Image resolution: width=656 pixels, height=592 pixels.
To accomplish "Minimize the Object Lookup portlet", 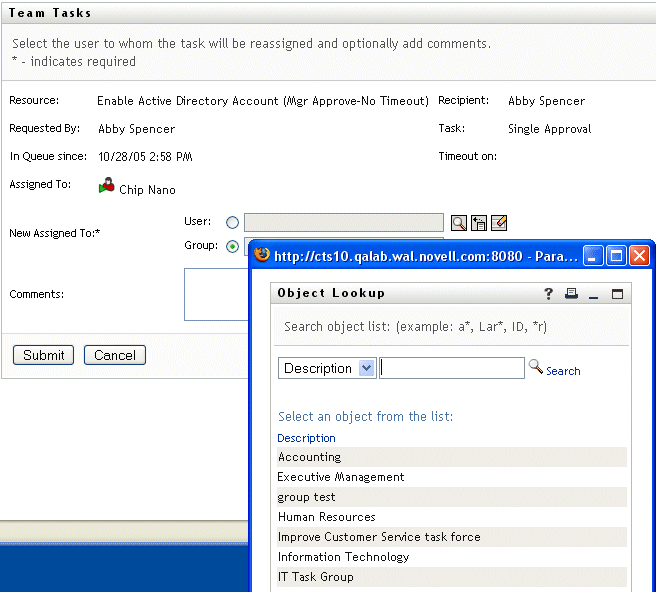I will pos(593,295).
